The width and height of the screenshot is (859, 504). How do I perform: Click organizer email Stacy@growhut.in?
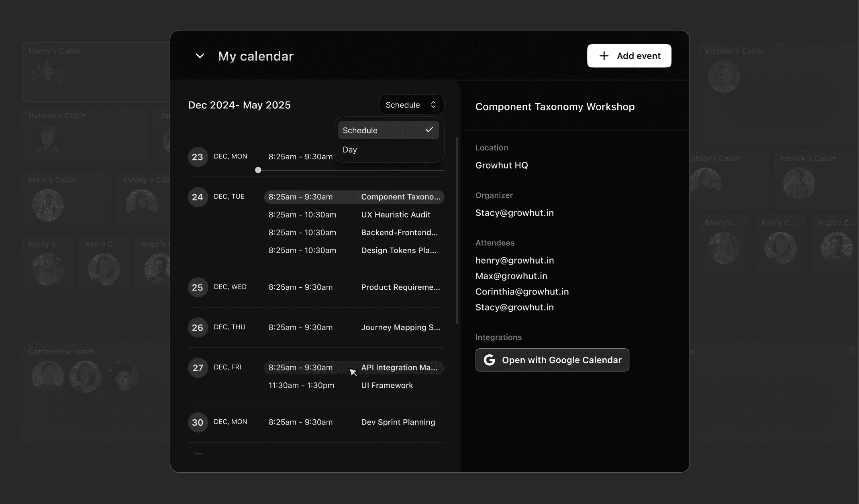click(514, 213)
